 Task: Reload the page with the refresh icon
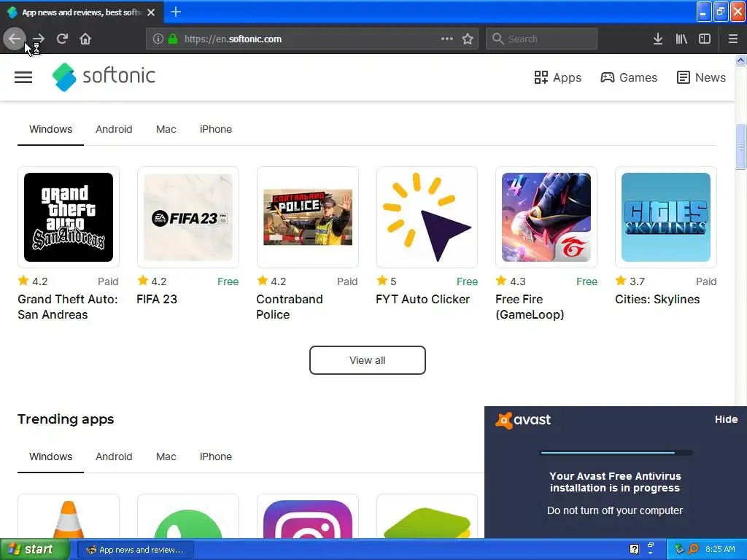tap(62, 39)
